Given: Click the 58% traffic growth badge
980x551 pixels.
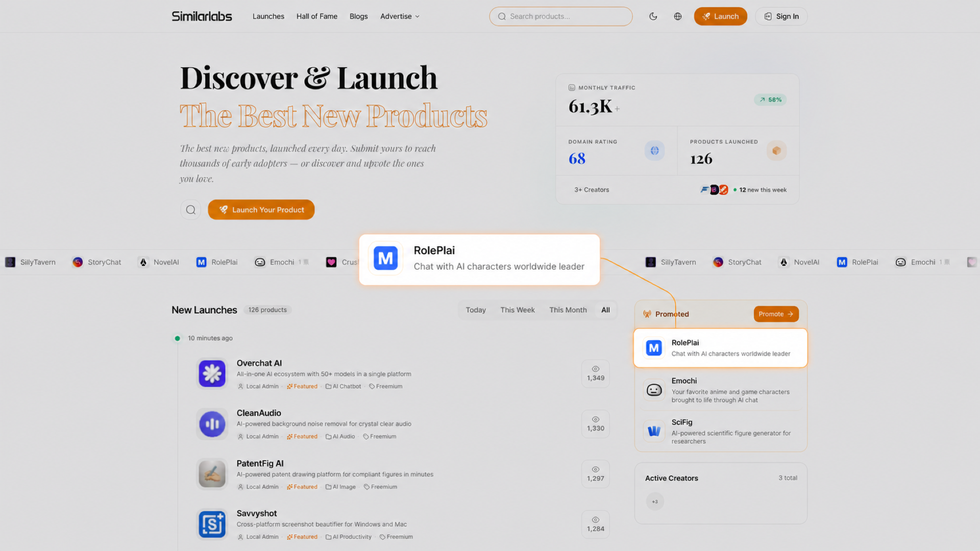Looking at the screenshot, I should [770, 100].
